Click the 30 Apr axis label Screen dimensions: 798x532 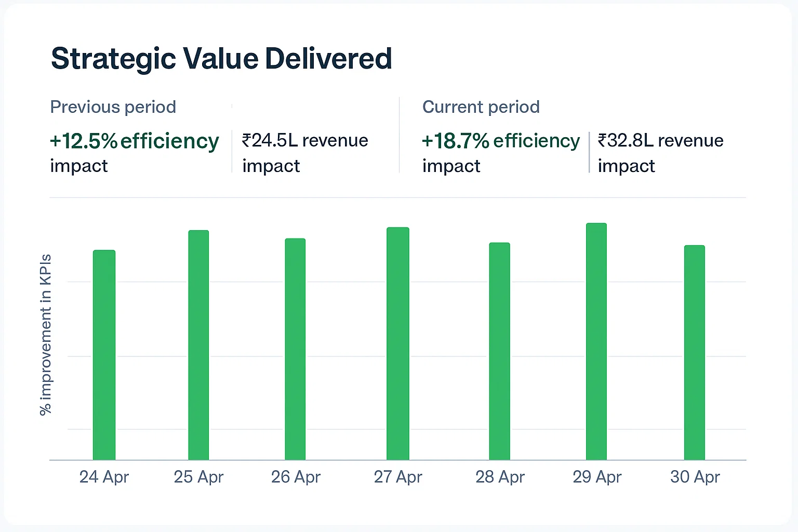click(x=695, y=477)
